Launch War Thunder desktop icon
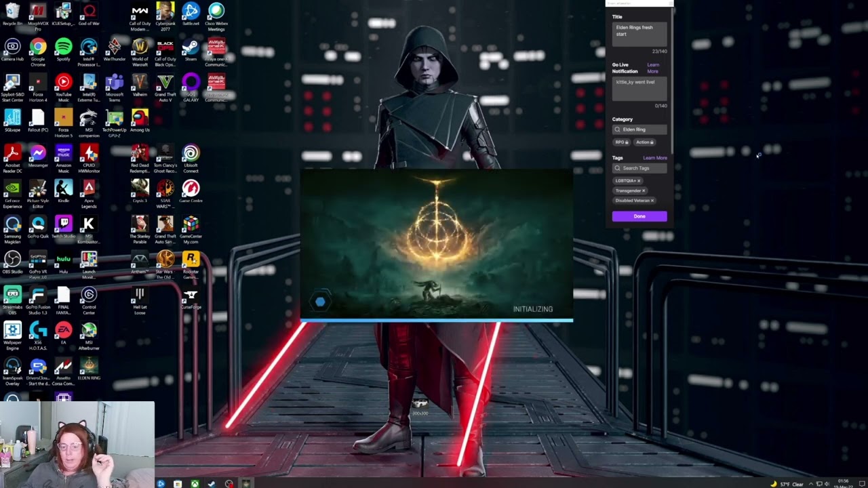Screen dimensions: 868x488 coord(114,50)
